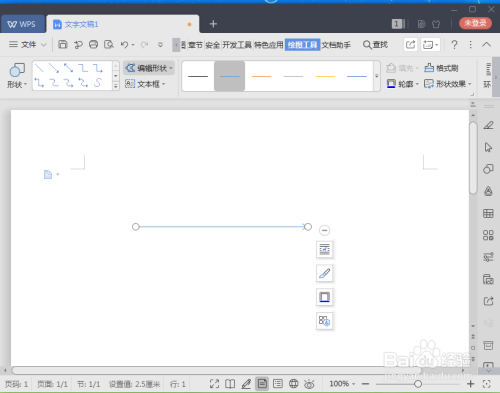Open the sidebar table icon
500x393 pixels.
488,213
